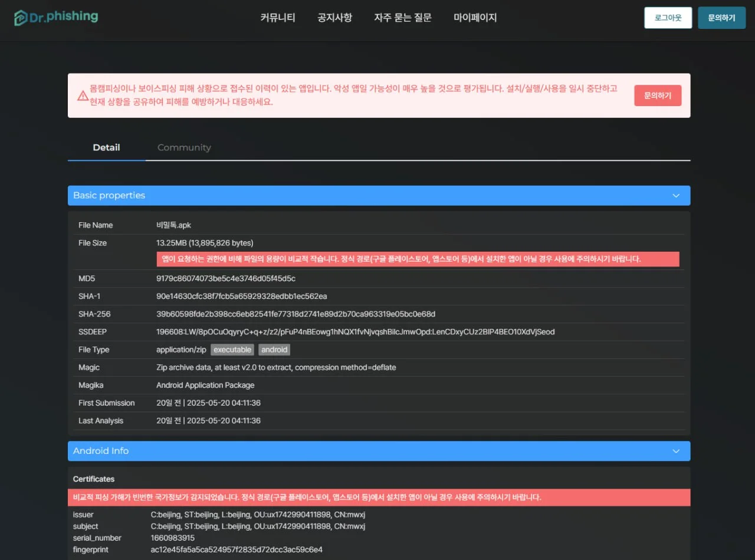
Task: Click the red 문의하기 button in alert
Action: click(658, 95)
